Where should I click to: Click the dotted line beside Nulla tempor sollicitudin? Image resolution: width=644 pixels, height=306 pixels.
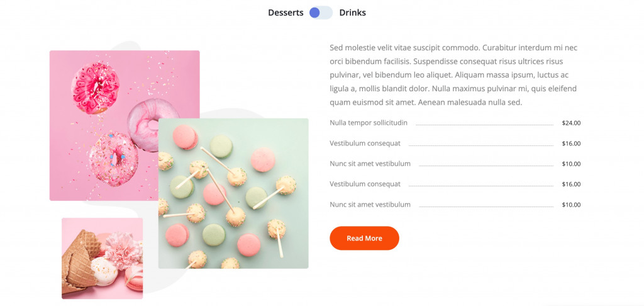point(485,125)
